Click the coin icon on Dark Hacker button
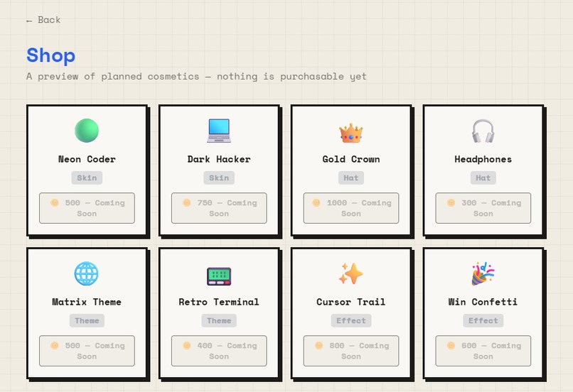 click(187, 202)
